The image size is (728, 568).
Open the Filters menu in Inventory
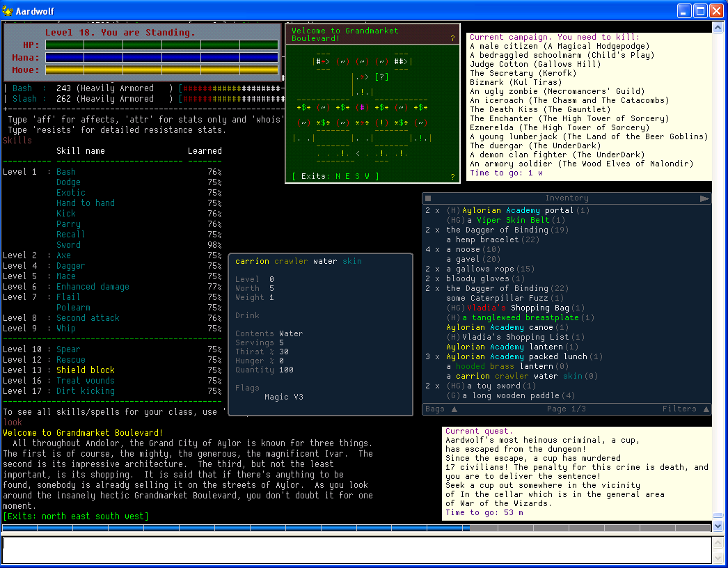pos(685,409)
